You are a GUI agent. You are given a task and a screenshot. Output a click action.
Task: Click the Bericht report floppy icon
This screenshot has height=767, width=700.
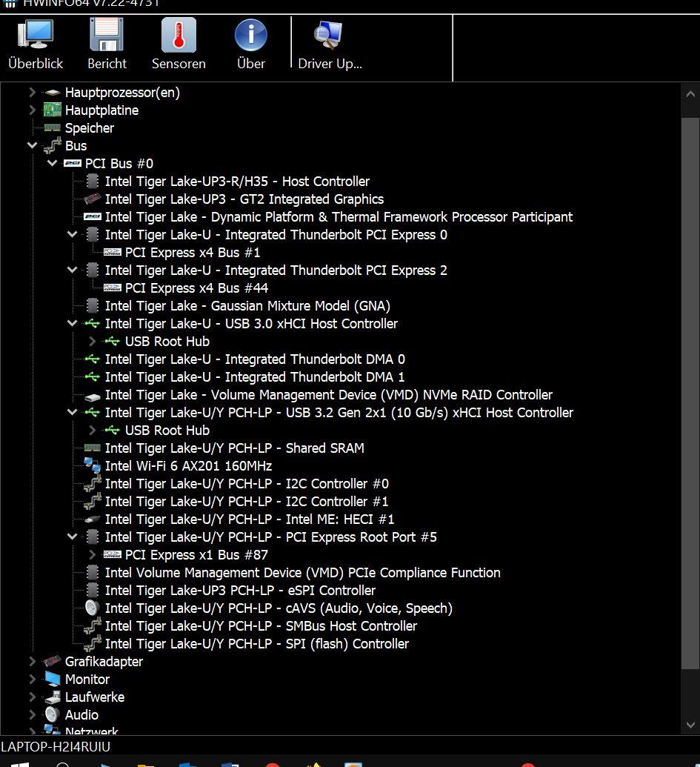(x=107, y=34)
